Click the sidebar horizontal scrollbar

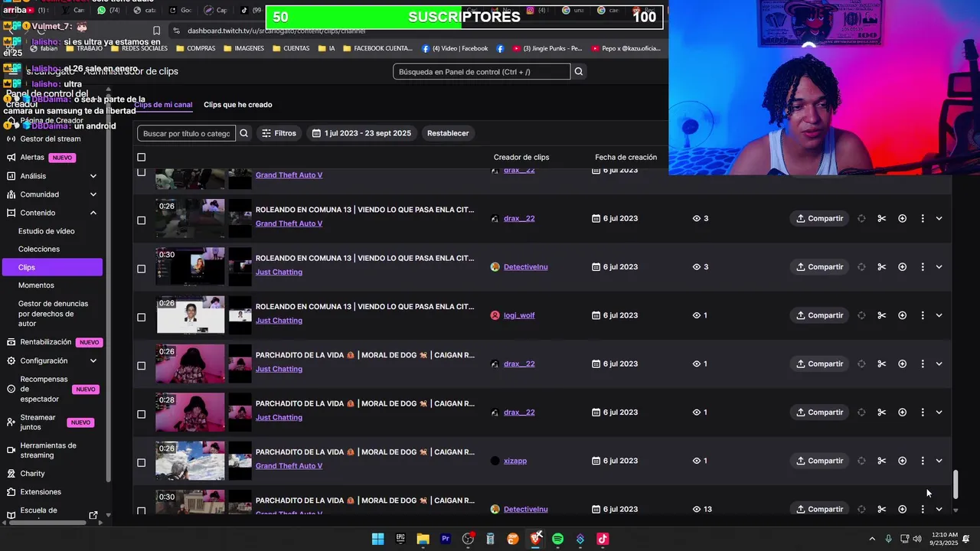(x=46, y=523)
